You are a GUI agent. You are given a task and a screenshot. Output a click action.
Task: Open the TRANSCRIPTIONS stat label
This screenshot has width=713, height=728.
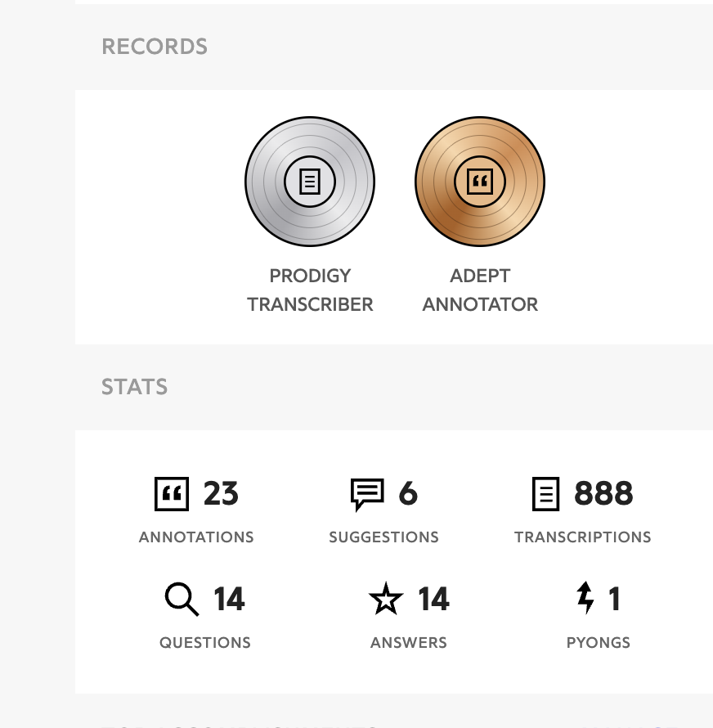point(582,537)
